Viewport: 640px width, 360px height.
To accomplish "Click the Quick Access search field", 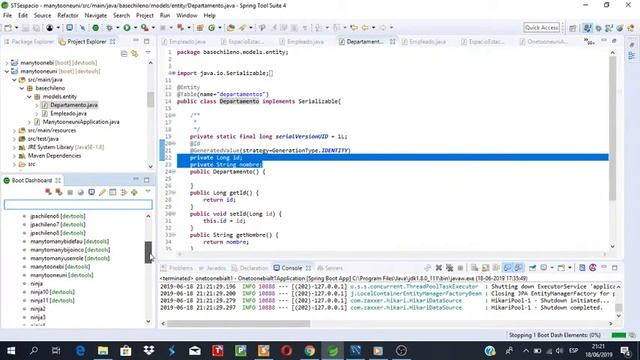I will pos(541,27).
